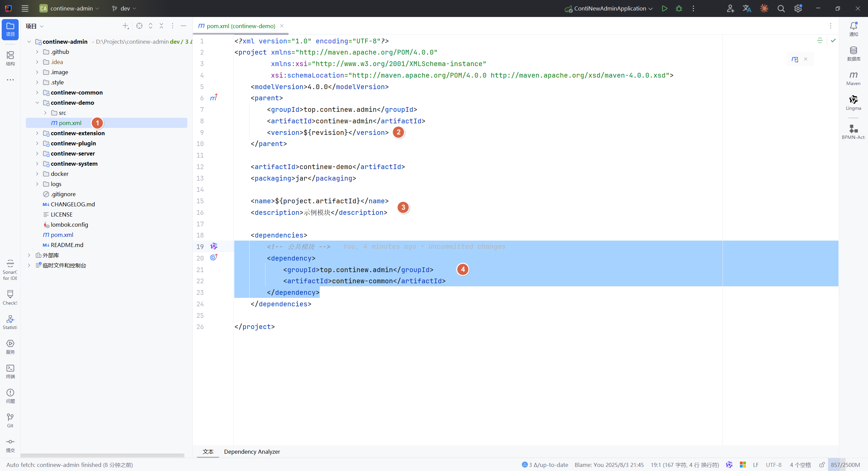Open the main hamburger menu
This screenshot has width=868, height=471.
[25, 8]
